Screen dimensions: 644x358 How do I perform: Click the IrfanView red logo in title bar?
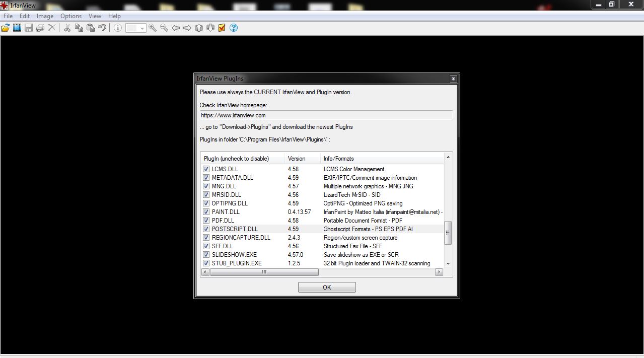tap(4, 5)
